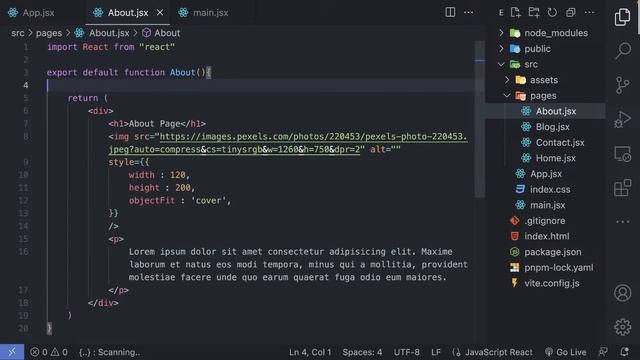Open the Run and Debug view
This screenshot has height=360, width=640.
tap(622, 120)
